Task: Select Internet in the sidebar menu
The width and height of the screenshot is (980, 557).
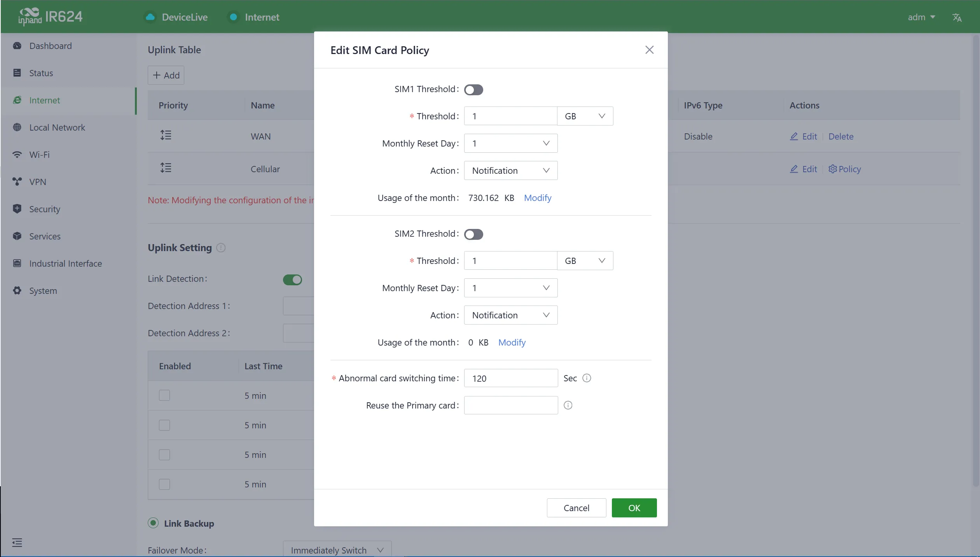Action: pos(69,100)
